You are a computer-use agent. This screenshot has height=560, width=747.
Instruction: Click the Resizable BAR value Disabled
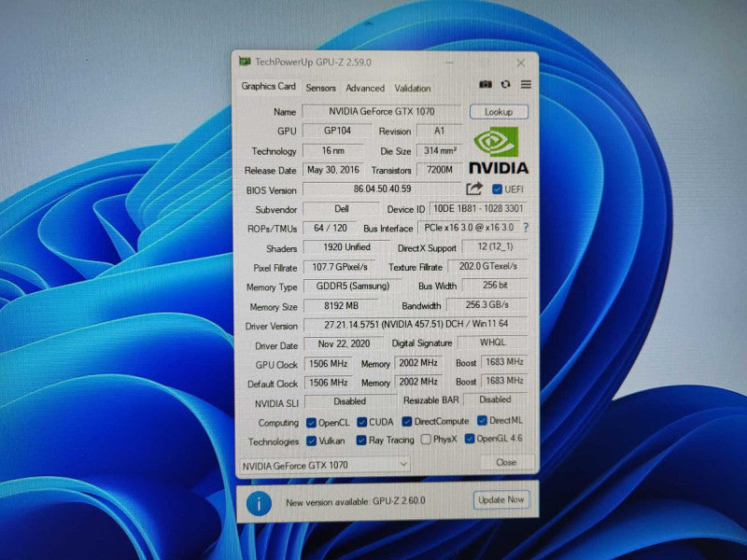click(495, 399)
